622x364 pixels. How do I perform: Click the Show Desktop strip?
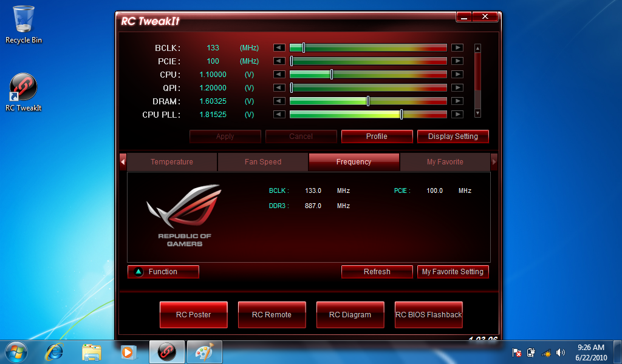(618, 352)
